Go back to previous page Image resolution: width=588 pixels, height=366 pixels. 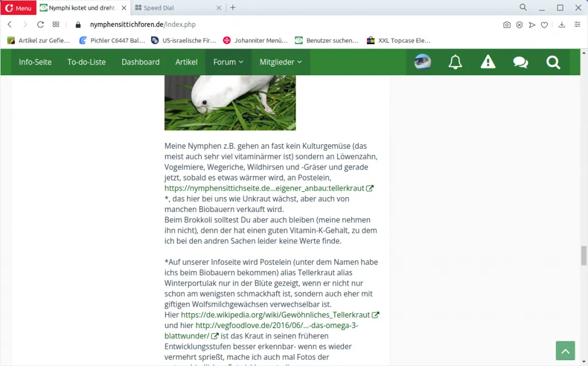click(x=10, y=24)
